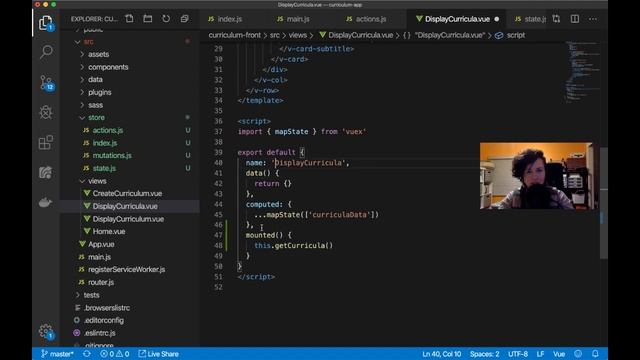The width and height of the screenshot is (640, 360).
Task: Open .eslintrc.js file
Action: click(100, 333)
